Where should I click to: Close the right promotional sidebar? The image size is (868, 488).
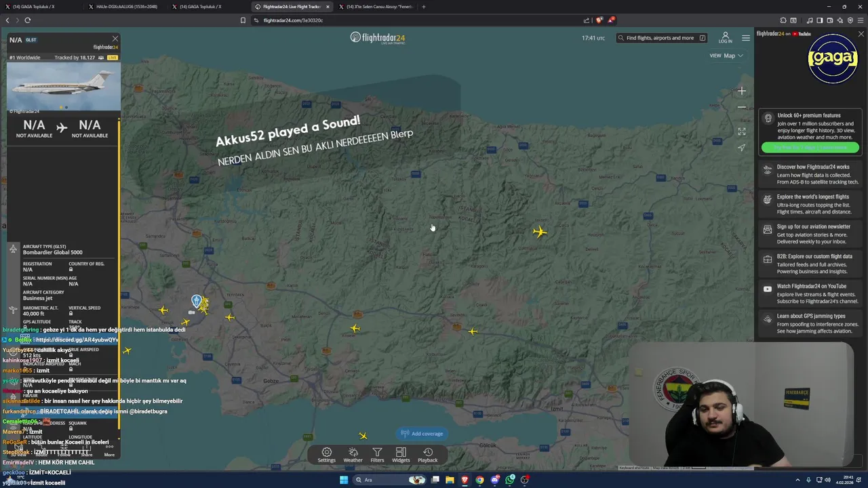(x=861, y=34)
